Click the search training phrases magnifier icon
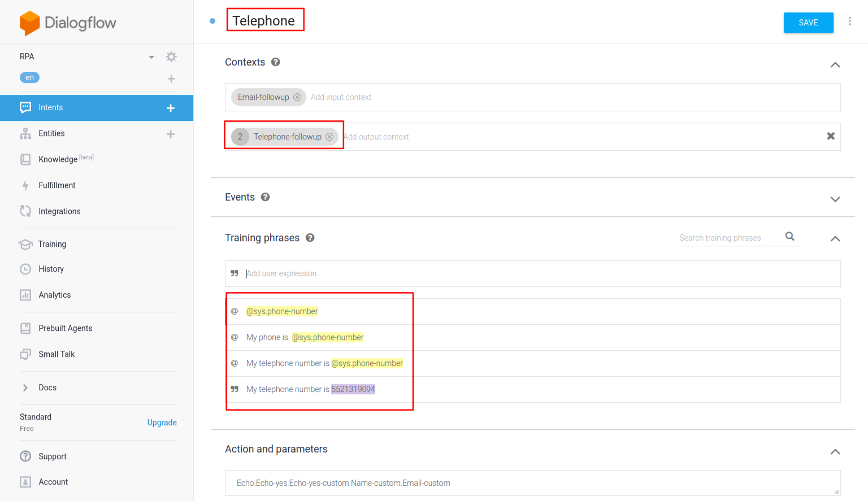The image size is (868, 501). coord(790,237)
